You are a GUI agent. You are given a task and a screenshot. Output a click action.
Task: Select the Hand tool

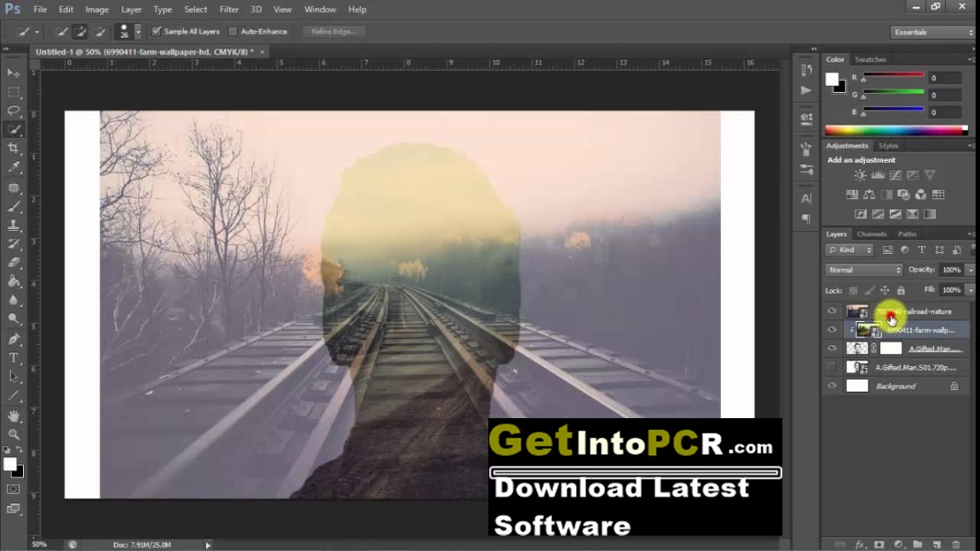pos(13,416)
